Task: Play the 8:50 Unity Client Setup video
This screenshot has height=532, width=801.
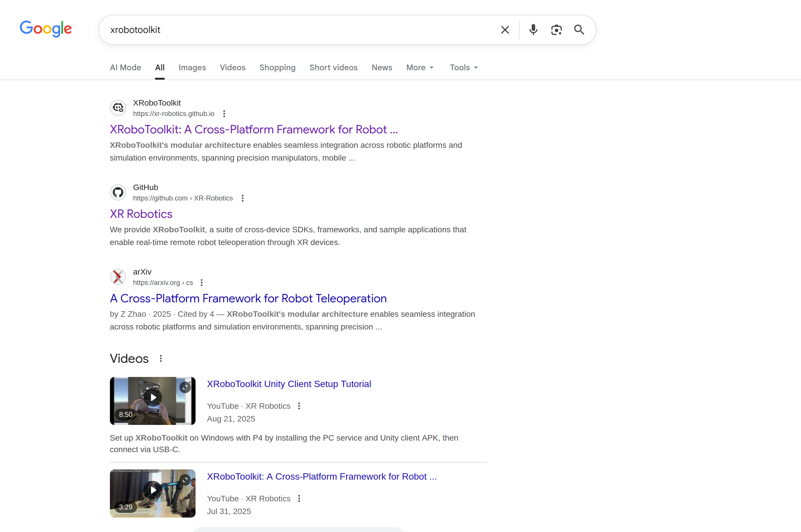Action: 153,398
